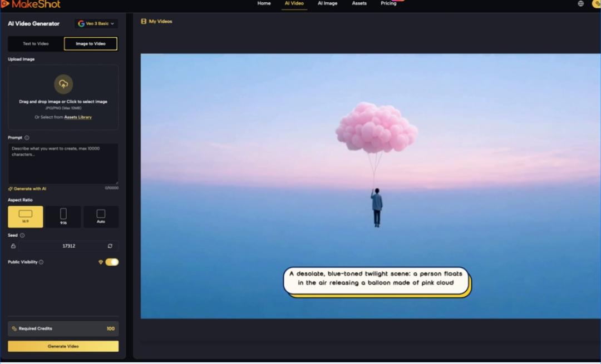
Task: Click the upload cloud icon
Action: pyautogui.click(x=63, y=84)
